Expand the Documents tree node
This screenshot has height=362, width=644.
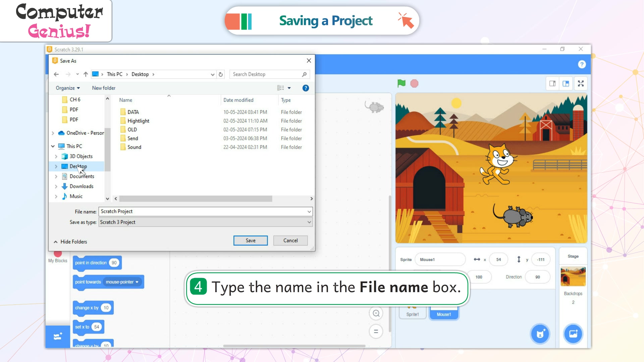click(56, 176)
